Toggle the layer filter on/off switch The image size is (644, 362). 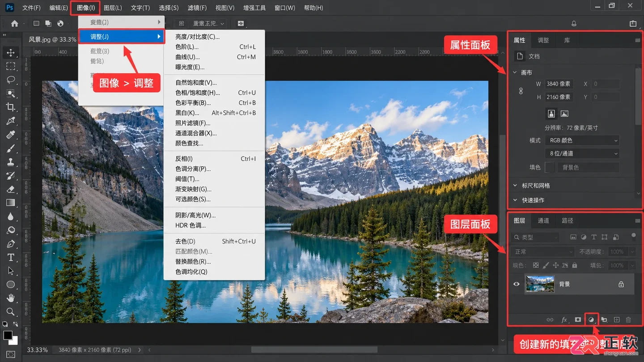(x=633, y=236)
